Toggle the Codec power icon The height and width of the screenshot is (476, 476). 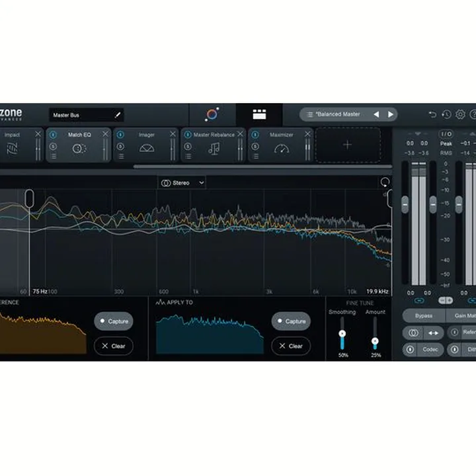point(410,350)
